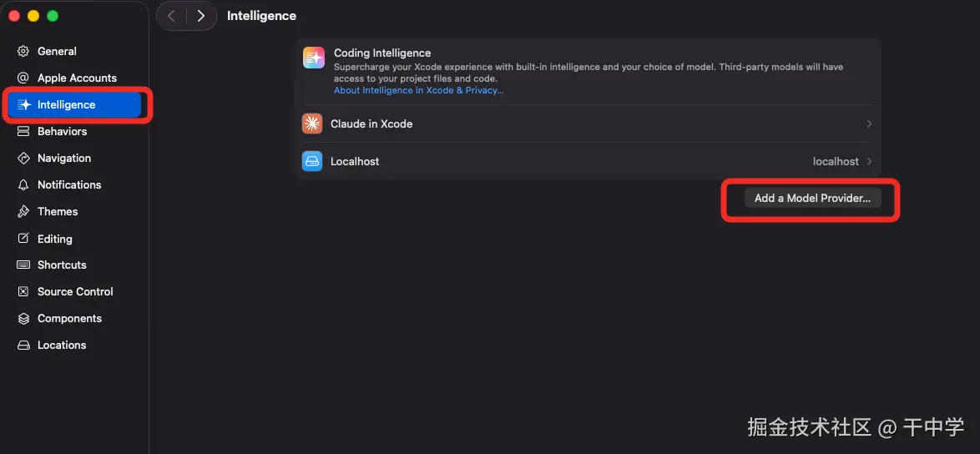Click the Claude in Xcode orange icon

click(312, 124)
